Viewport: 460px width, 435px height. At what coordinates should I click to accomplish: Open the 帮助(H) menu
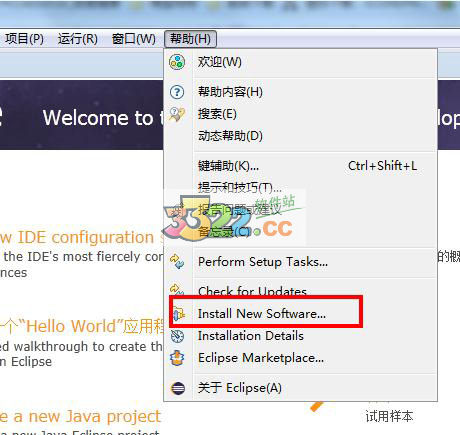(x=190, y=39)
